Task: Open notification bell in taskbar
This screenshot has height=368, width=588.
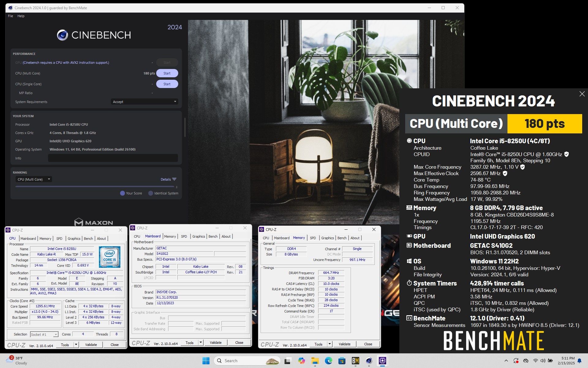Action: [579, 361]
